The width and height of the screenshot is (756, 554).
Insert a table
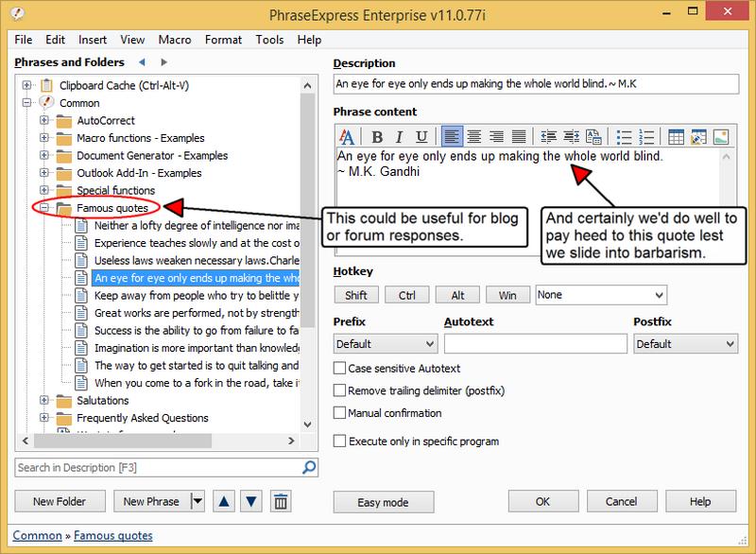pyautogui.click(x=676, y=137)
